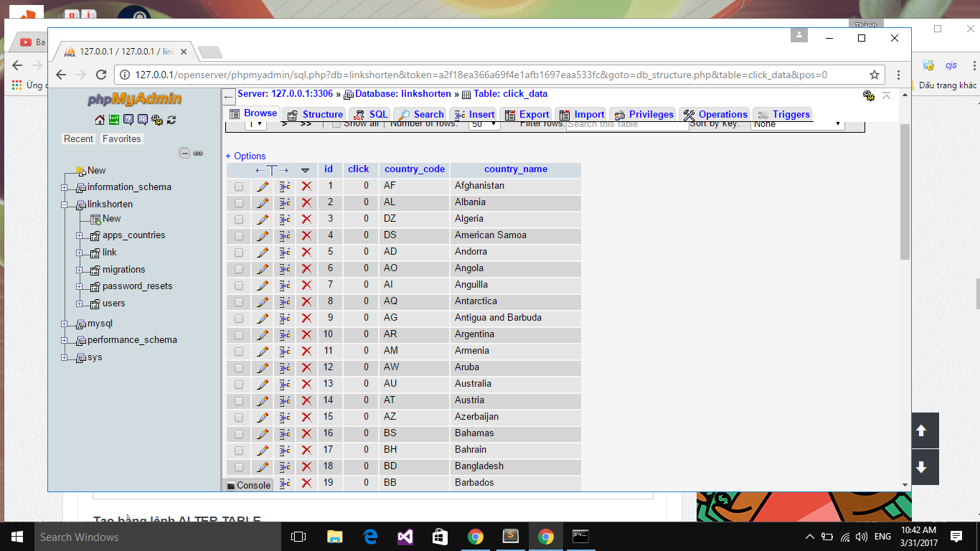Tick the checkbox for Argentina row
The image size is (980, 551).
coord(239,334)
